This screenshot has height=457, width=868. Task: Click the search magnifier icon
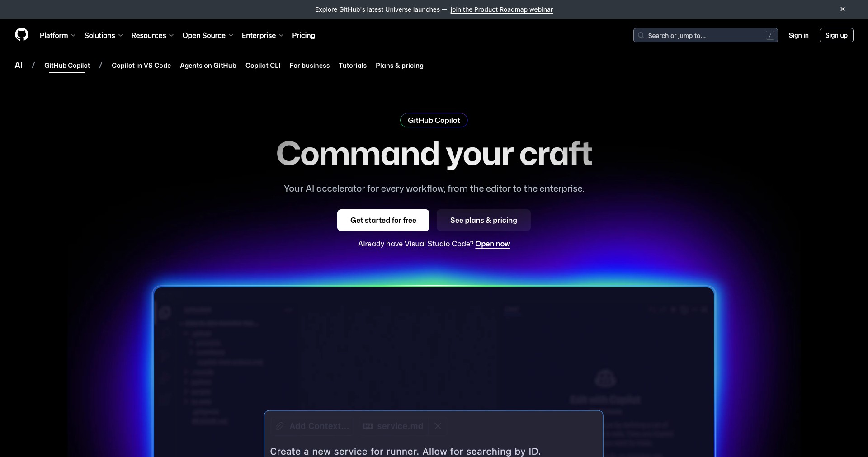pos(641,35)
